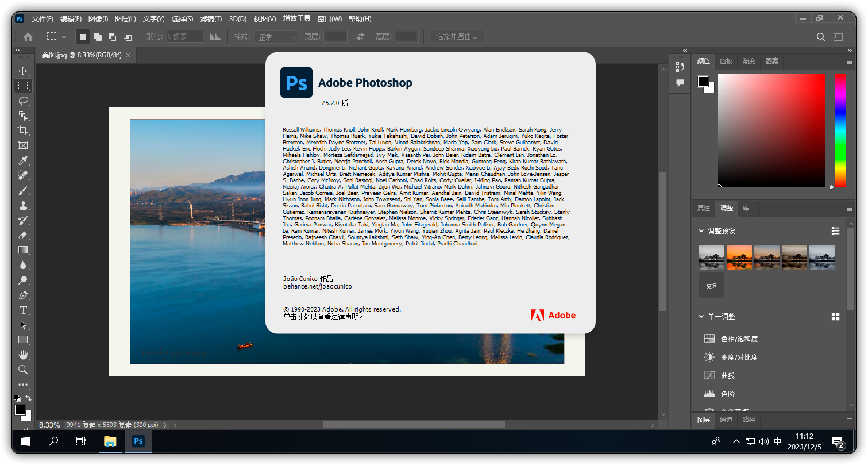The height and width of the screenshot is (465, 868).
Task: Select the Object Selection tool
Action: (23, 116)
